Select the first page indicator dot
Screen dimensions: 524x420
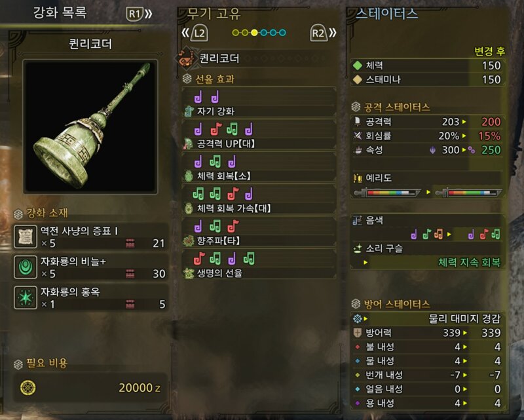236,33
